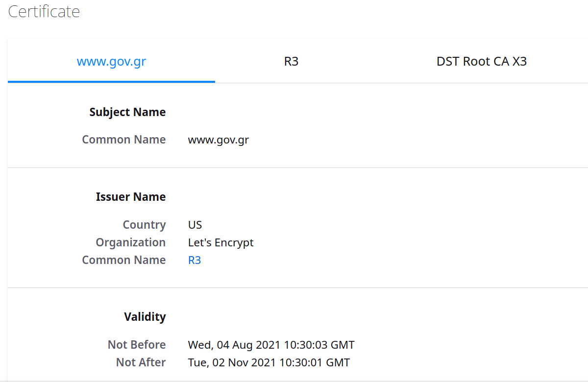Click the Common Name label under Issuer Name
Image resolution: width=588 pixels, height=382 pixels.
pos(123,260)
